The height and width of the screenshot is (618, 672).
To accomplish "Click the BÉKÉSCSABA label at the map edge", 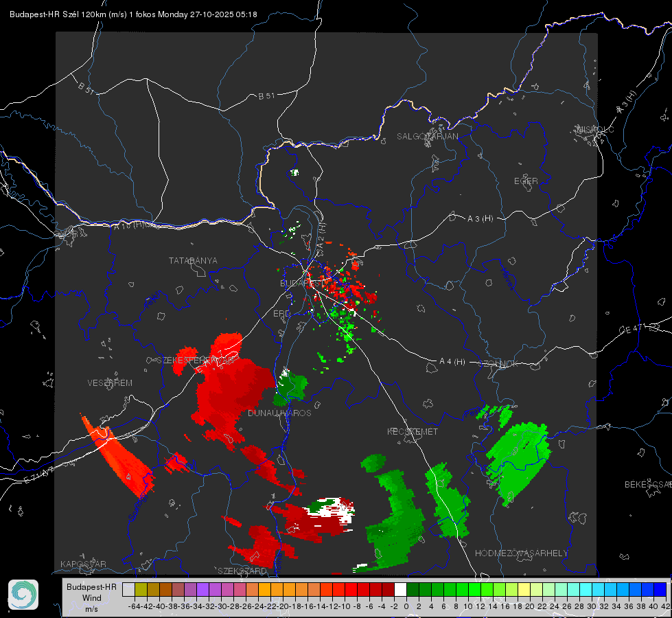I will (x=648, y=485).
